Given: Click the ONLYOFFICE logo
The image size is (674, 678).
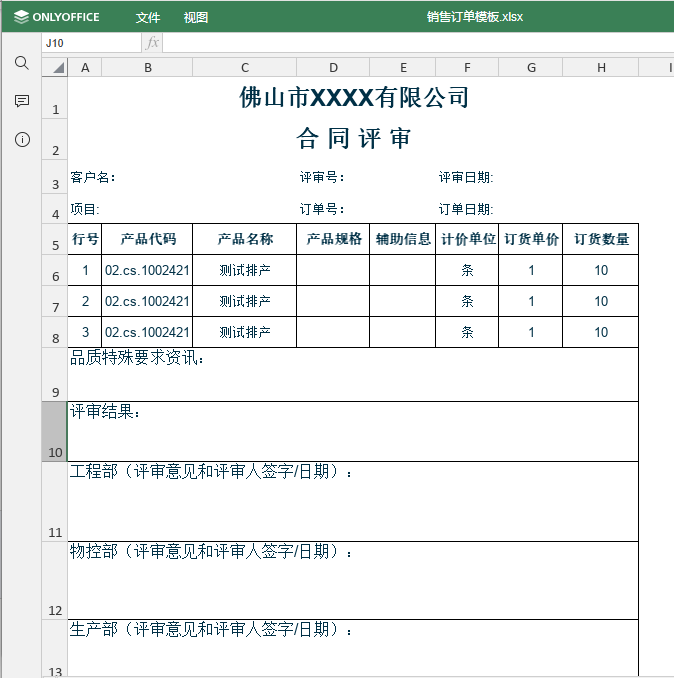Looking at the screenshot, I should click(x=57, y=17).
